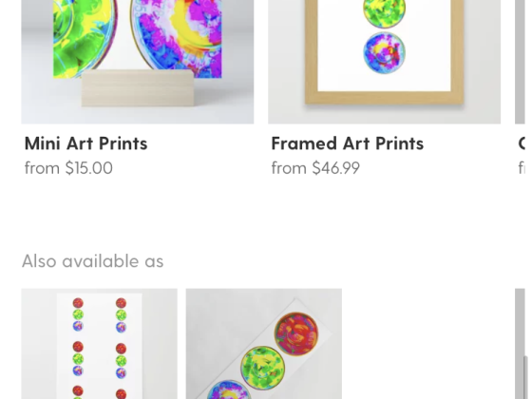The width and height of the screenshot is (532, 399).
Task: Open the thumbnail with three large round stickers
Action: (x=264, y=344)
